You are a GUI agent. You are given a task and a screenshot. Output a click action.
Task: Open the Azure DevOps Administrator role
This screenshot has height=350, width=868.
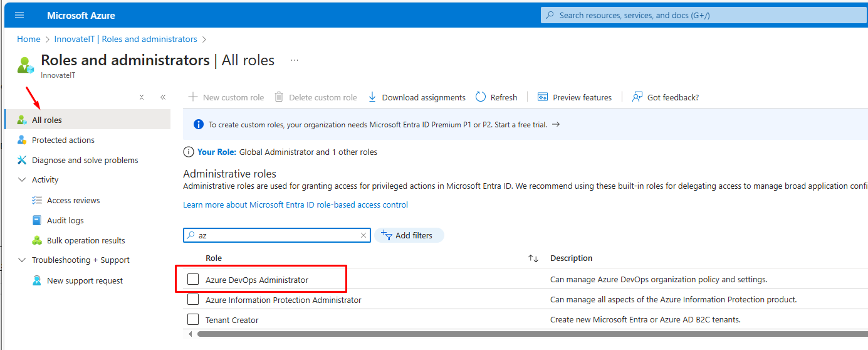pyautogui.click(x=257, y=280)
